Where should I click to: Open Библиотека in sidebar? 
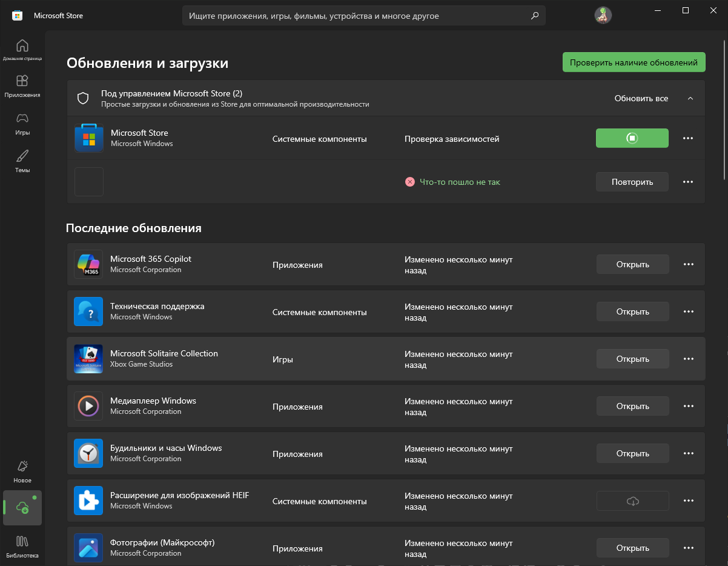tap(22, 546)
